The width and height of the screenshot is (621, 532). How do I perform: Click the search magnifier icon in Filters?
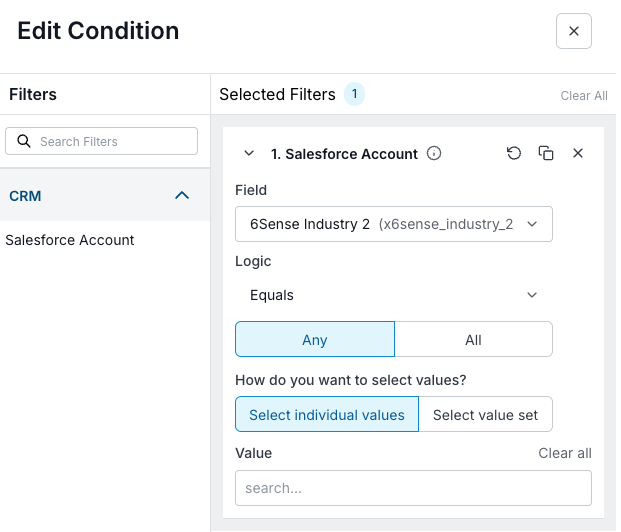24,141
